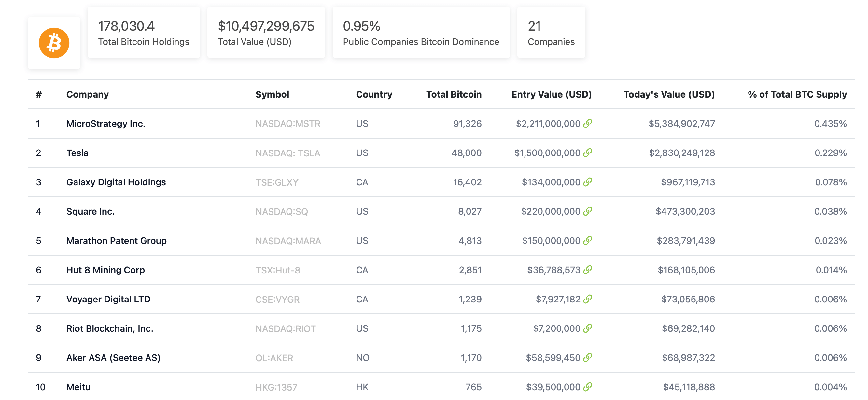Click entry value $58,599,450

tap(553, 358)
